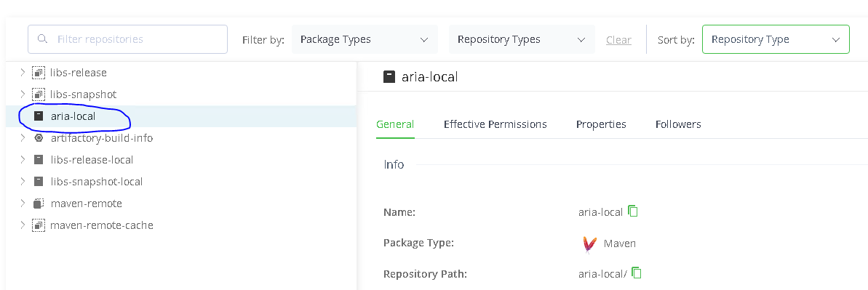The image size is (868, 290).
Task: Select libs-release-local in tree
Action: 92,159
